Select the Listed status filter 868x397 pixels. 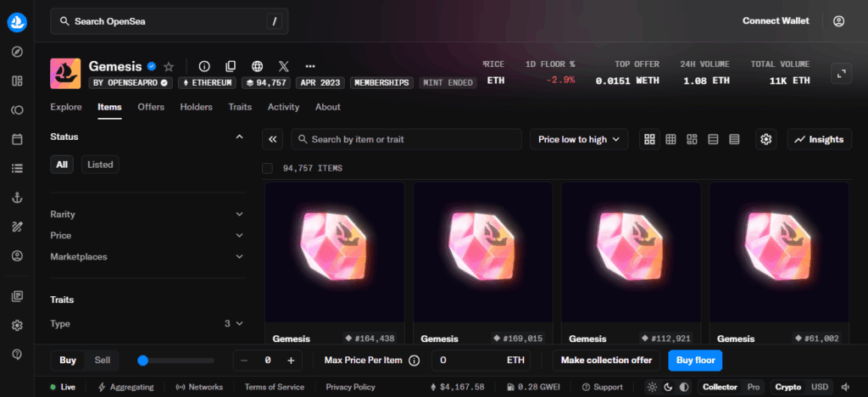100,165
